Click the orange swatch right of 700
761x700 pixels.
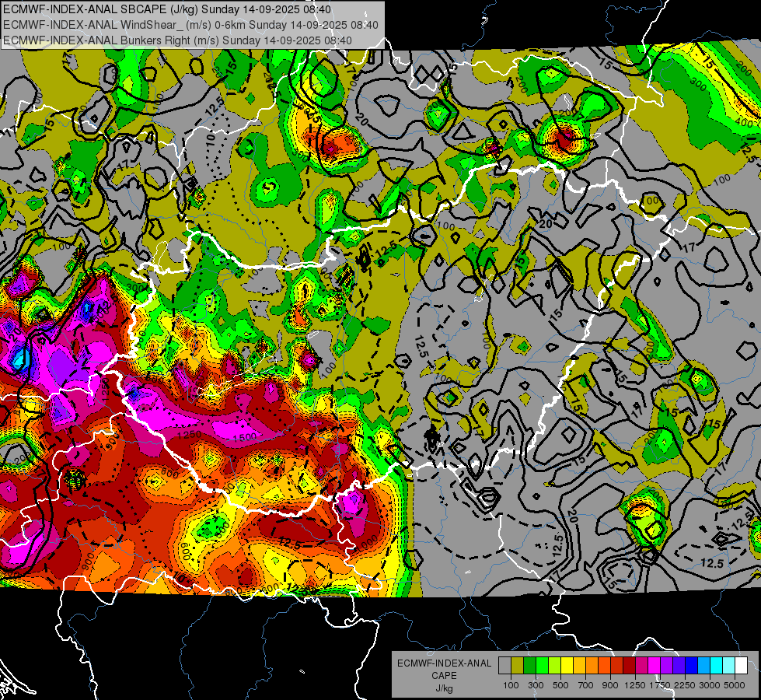[592, 666]
